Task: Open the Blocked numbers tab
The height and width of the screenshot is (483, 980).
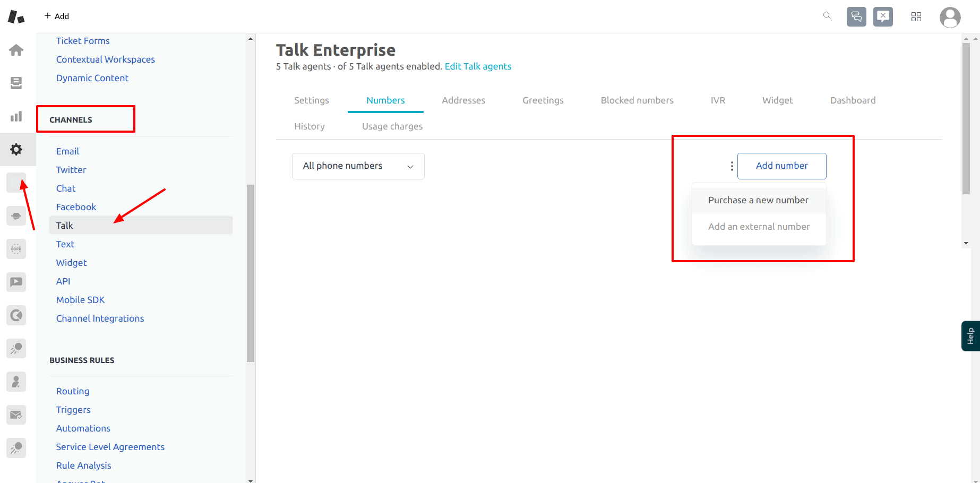Action: tap(637, 100)
